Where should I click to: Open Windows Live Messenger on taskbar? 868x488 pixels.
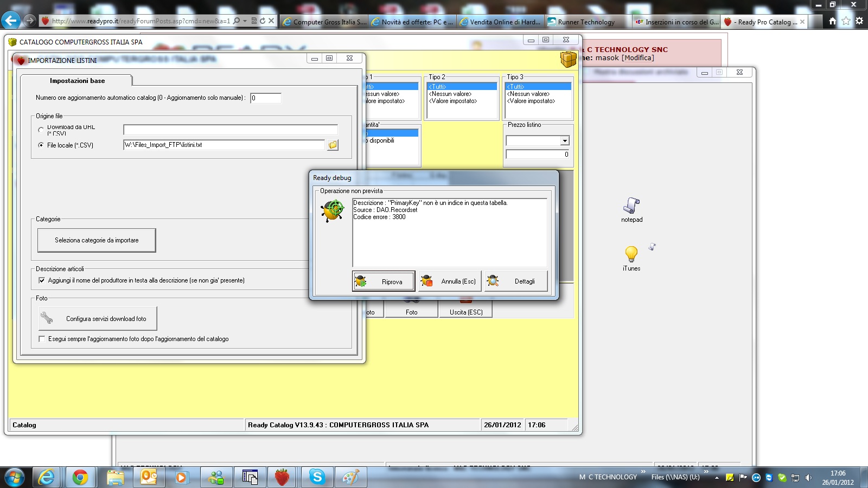point(216,477)
